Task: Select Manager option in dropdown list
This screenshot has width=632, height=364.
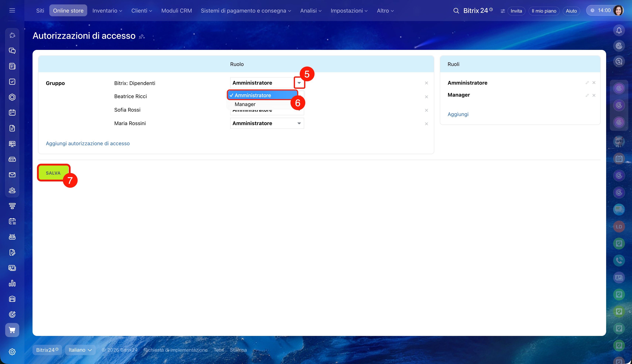Action: (245, 104)
